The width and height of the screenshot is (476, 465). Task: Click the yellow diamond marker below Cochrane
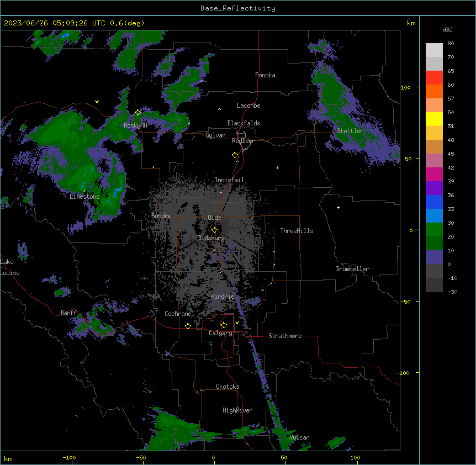pos(188,326)
